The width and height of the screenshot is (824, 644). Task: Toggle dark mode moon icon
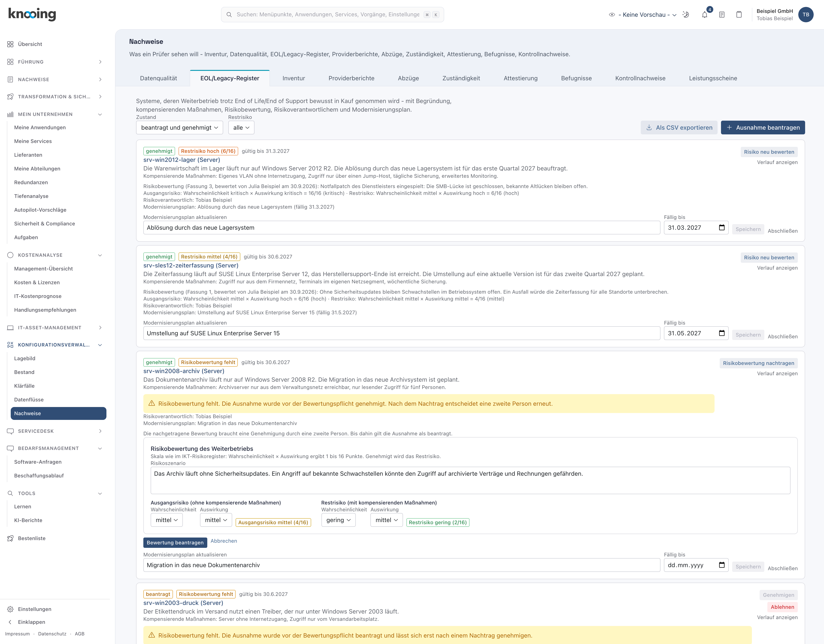[x=686, y=15]
